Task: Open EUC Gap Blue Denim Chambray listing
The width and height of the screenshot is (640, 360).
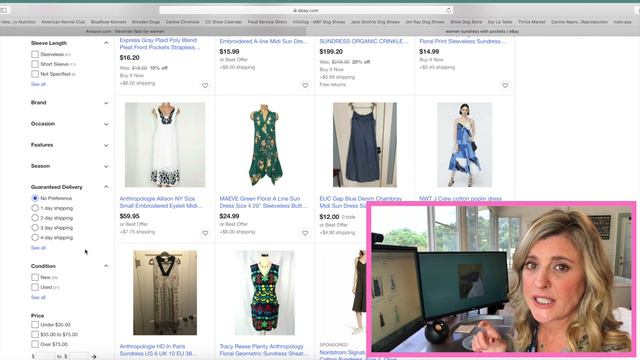Action: pos(360,202)
